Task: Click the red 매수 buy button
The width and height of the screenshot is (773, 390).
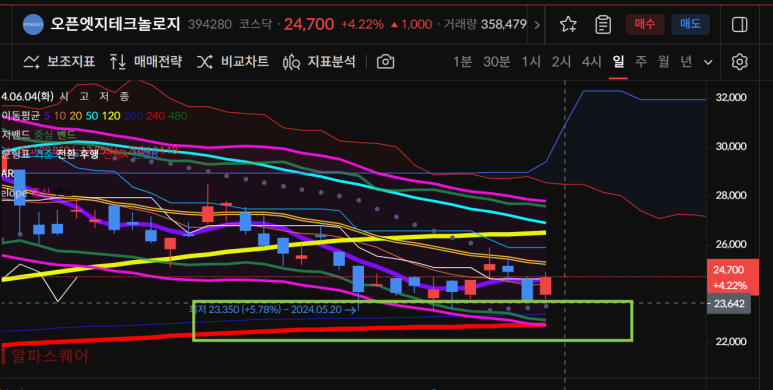Action: (x=645, y=24)
